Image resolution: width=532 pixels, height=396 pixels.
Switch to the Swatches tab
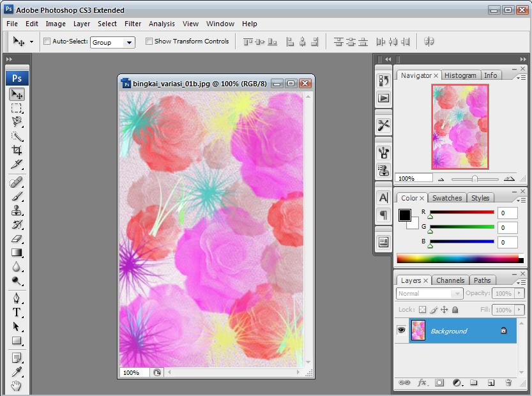447,198
